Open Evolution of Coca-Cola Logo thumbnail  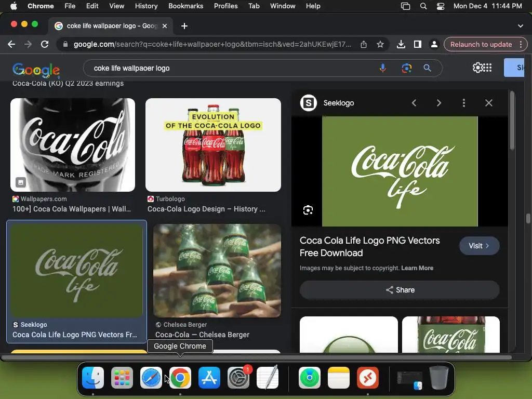(213, 145)
